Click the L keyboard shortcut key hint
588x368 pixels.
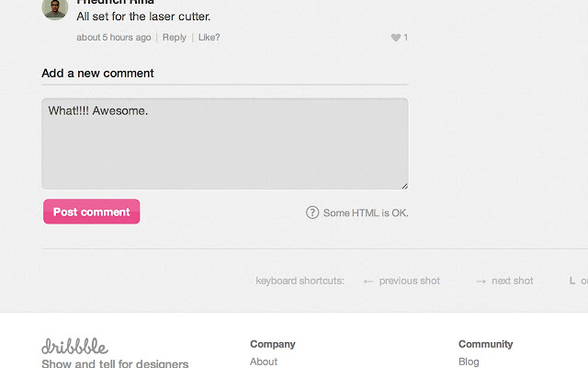click(x=571, y=281)
